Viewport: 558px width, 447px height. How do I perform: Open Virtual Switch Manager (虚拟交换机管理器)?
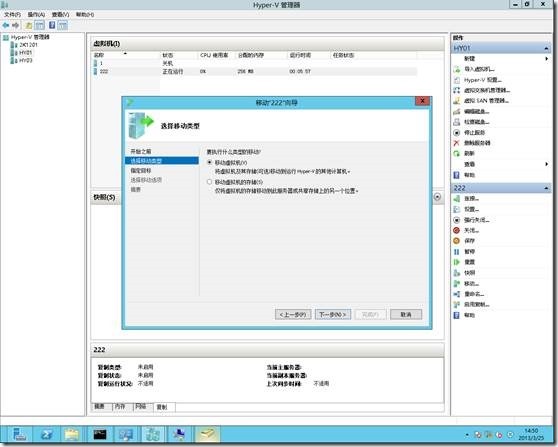[487, 90]
